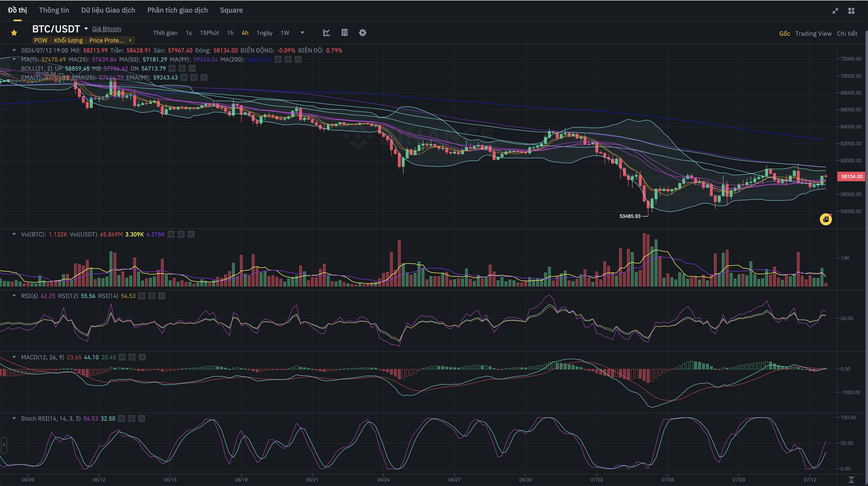This screenshot has width=868, height=486.
Task: Click the favorite star icon
Action: click(14, 33)
